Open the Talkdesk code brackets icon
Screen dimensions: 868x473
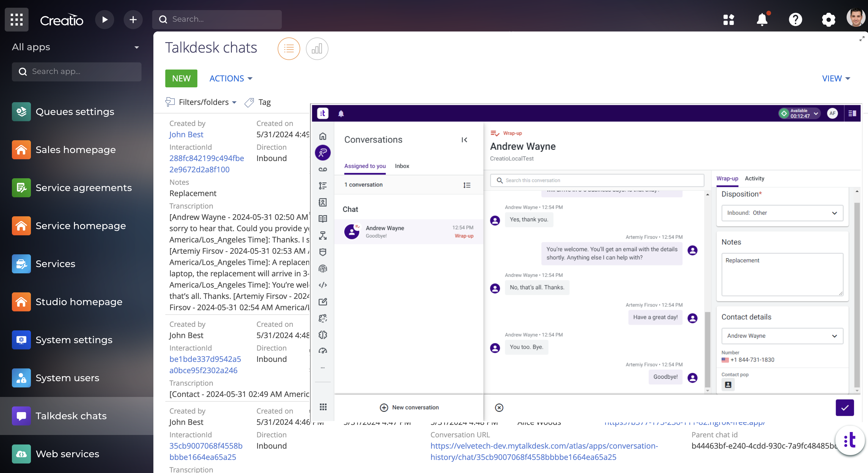323,285
